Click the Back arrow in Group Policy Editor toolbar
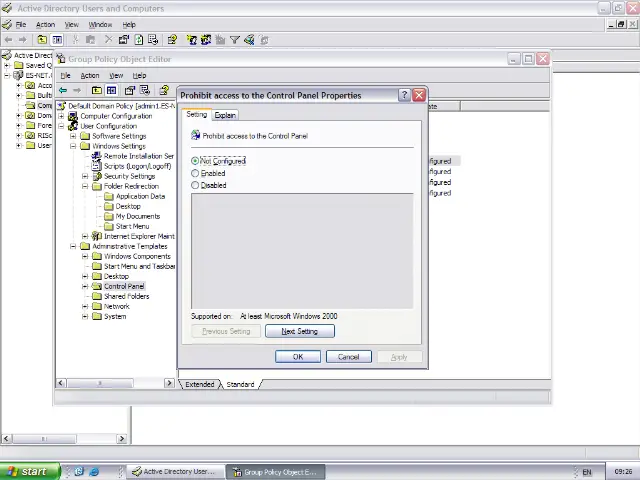640x480 pixels. point(63,90)
